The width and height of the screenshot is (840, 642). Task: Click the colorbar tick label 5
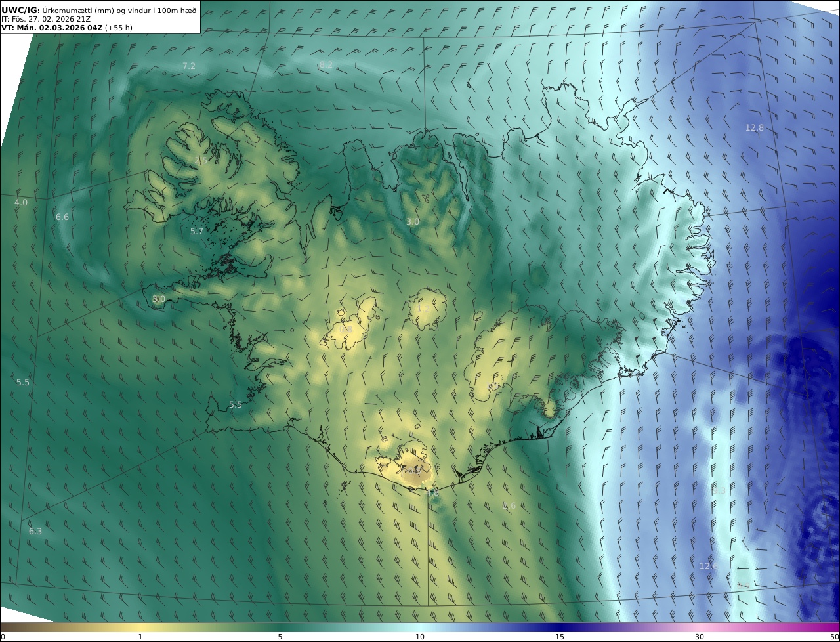(280, 637)
